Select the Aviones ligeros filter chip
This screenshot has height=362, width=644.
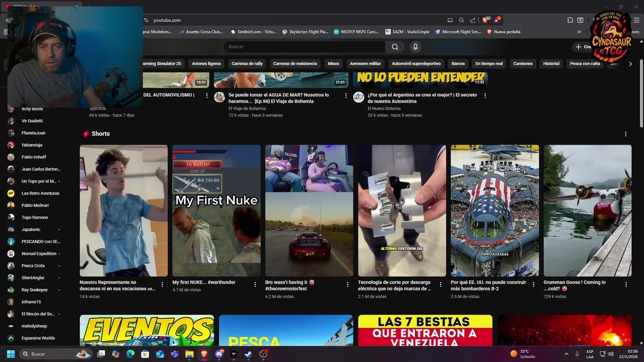coord(206,64)
